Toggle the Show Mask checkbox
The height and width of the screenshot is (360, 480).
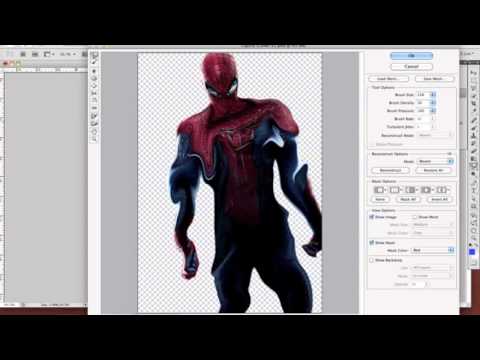[372, 243]
